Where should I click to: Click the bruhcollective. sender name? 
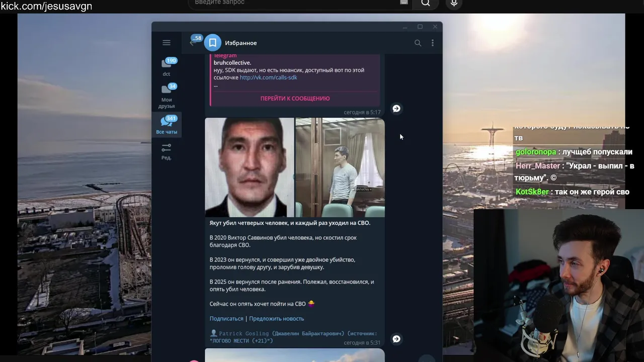tap(232, 63)
